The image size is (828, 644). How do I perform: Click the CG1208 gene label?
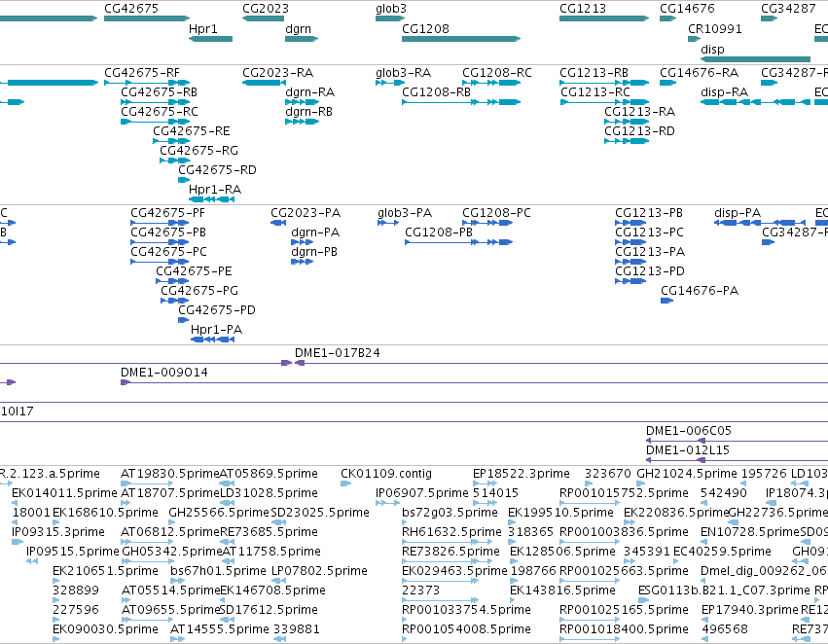(425, 29)
